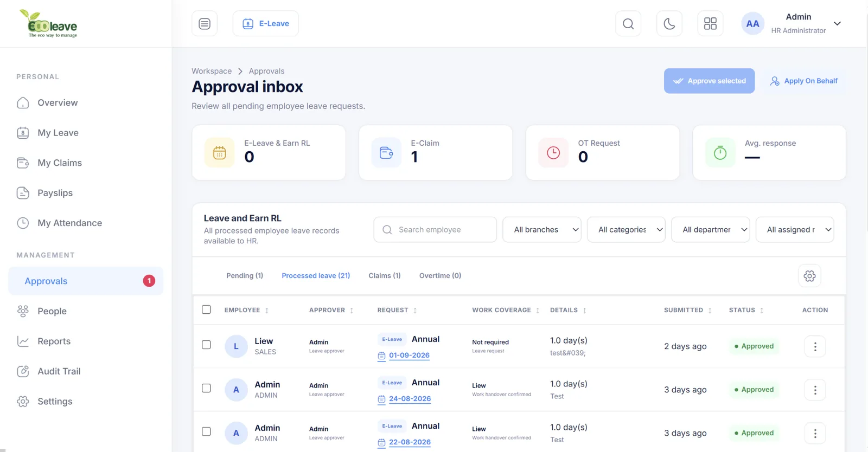This screenshot has width=868, height=452.
Task: Open the All categories dropdown
Action: (x=626, y=230)
